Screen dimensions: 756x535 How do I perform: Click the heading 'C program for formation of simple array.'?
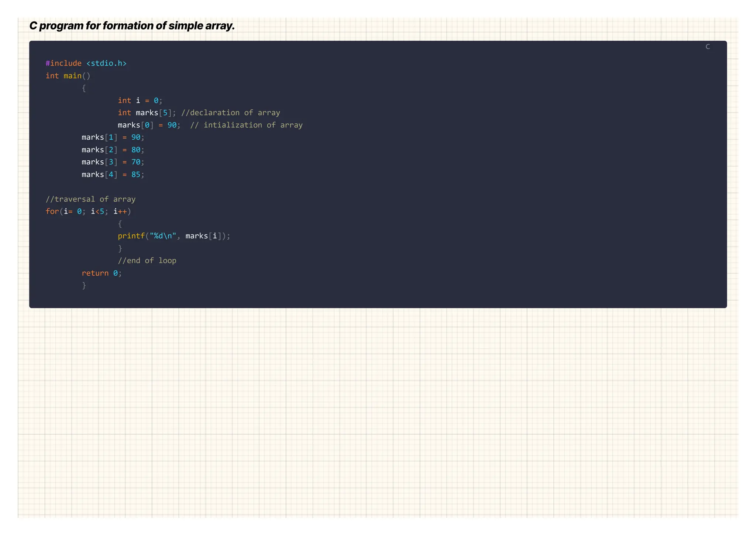[132, 26]
